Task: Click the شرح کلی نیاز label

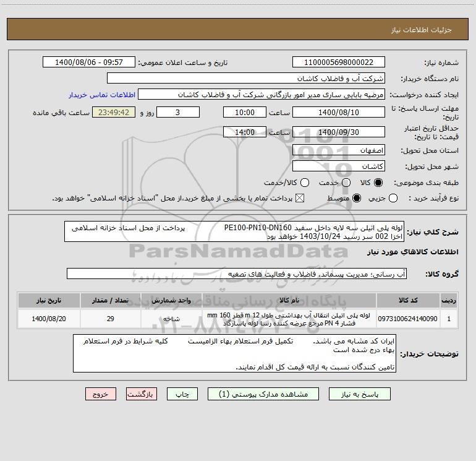Action: (433, 232)
